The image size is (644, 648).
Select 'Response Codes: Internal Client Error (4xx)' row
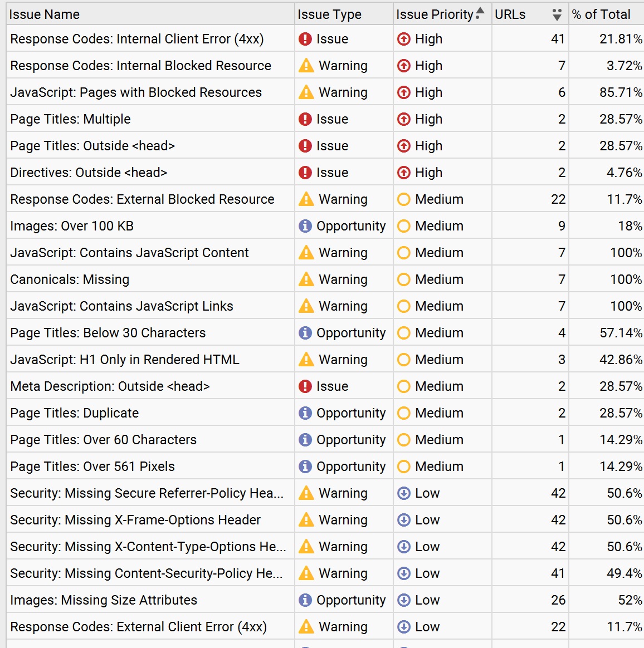[x=325, y=39]
